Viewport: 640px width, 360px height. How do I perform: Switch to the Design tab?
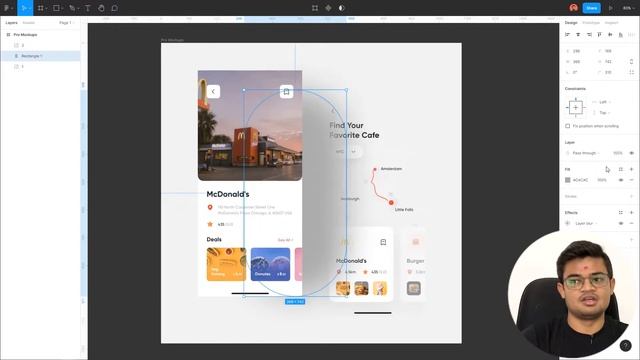[x=571, y=23]
